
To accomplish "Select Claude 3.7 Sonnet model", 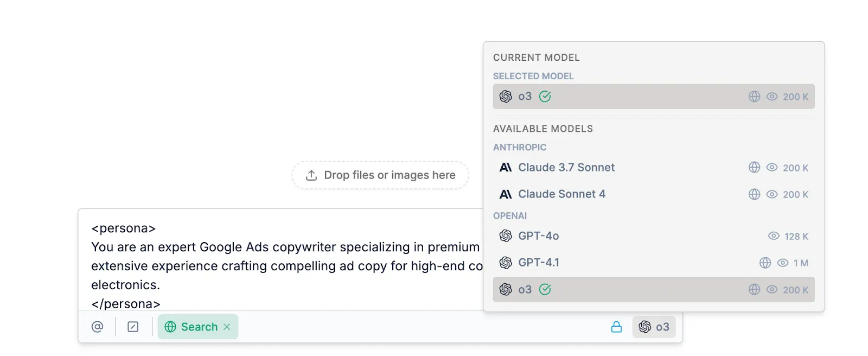I will tap(654, 168).
